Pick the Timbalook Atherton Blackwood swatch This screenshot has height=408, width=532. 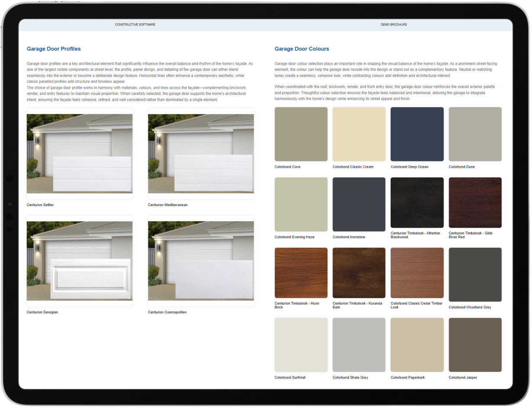click(417, 202)
